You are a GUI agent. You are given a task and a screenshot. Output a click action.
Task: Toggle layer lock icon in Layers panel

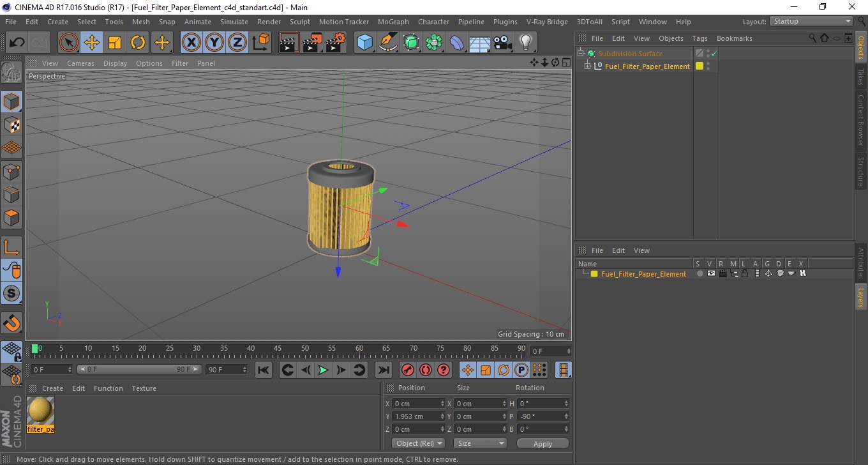click(x=744, y=273)
